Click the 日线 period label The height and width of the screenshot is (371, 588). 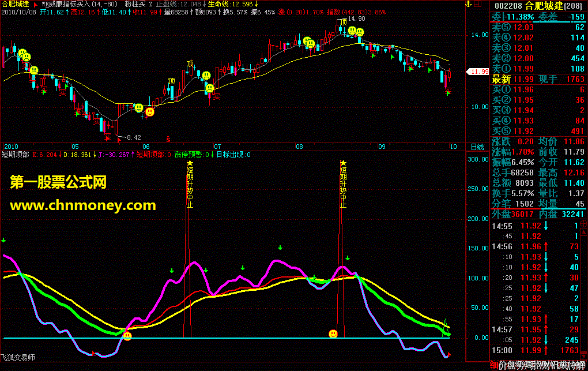click(x=477, y=147)
